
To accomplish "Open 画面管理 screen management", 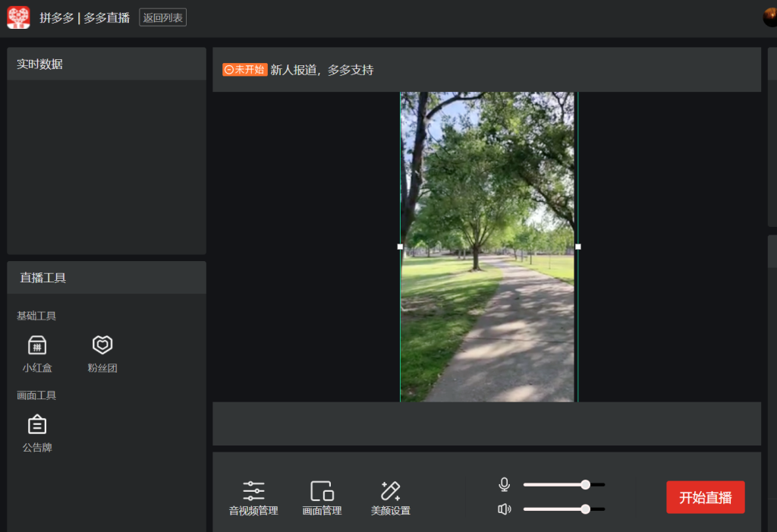I will click(x=322, y=498).
